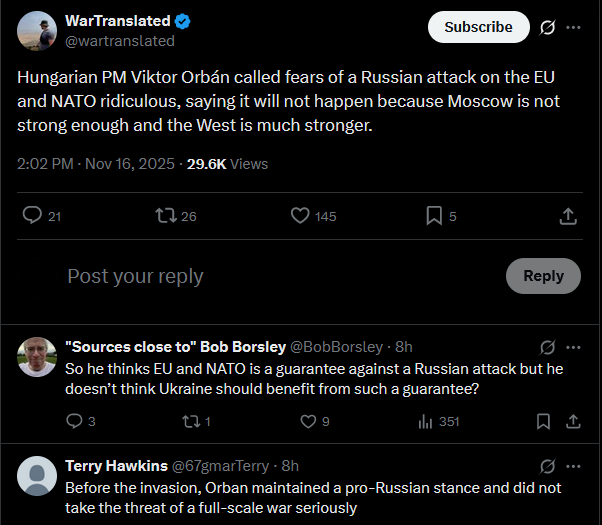
Task: Open more options on Bob Borsley's comment
Action: (x=573, y=347)
